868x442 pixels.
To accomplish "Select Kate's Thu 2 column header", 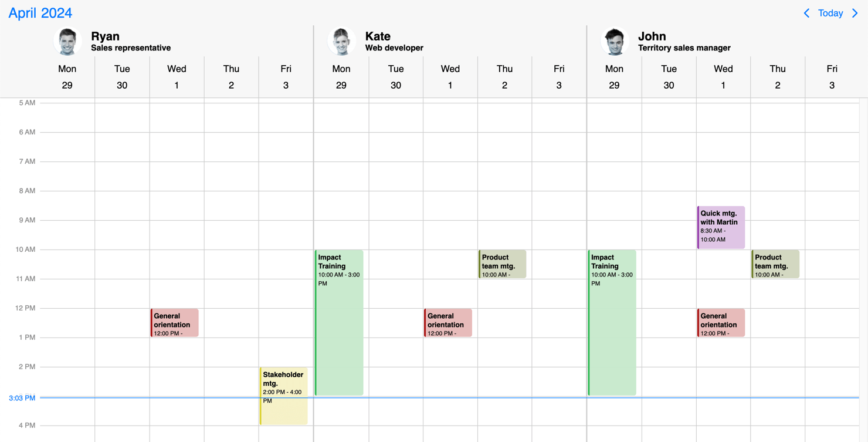I will [505, 77].
